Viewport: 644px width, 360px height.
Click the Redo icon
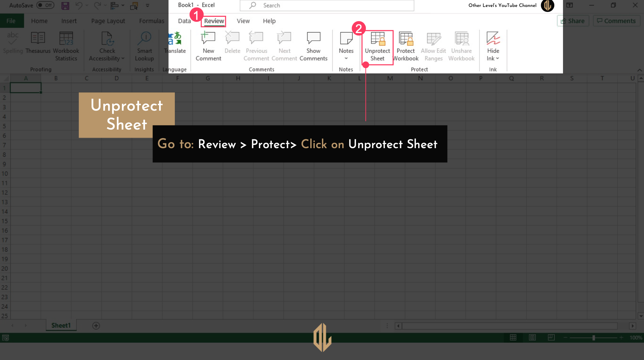click(98, 5)
